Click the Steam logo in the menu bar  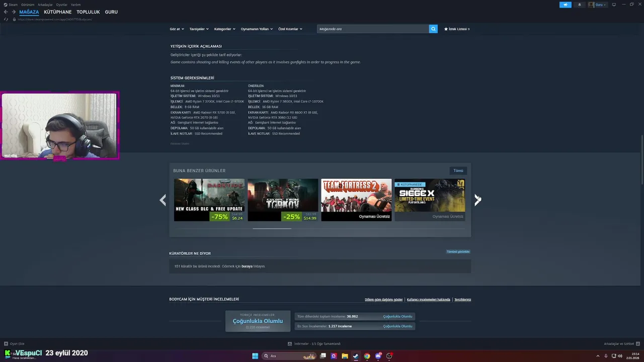click(x=6, y=5)
